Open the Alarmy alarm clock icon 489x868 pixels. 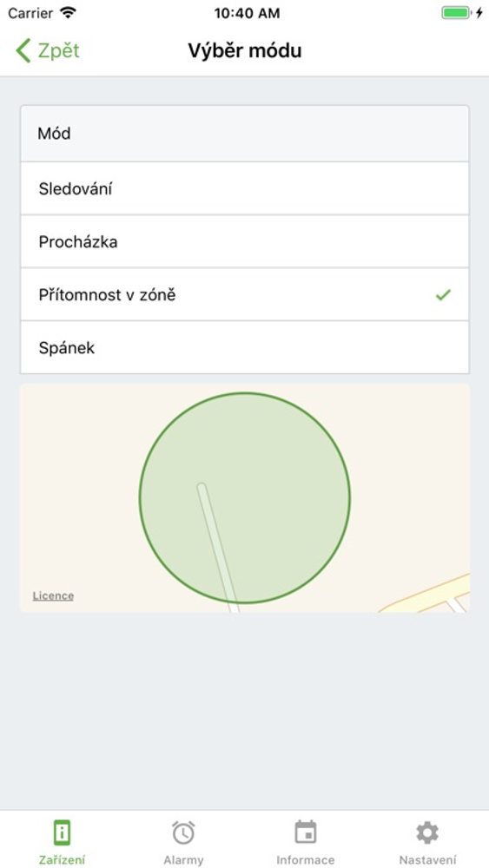183,832
